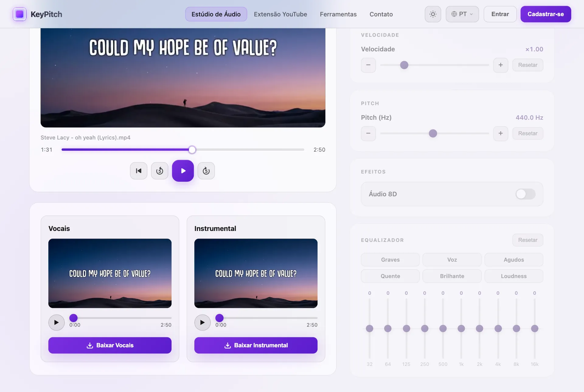Select the Brilhante equalizer preset
The height and width of the screenshot is (392, 584).
tap(452, 276)
